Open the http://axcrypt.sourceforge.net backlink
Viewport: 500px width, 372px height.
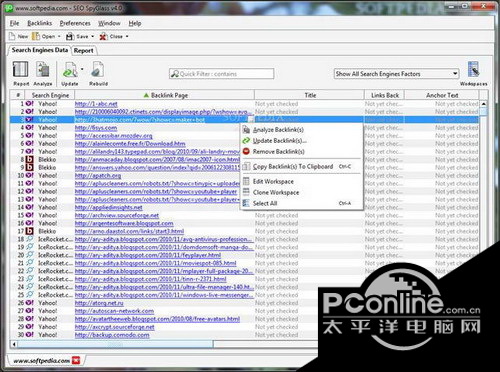click(x=114, y=327)
